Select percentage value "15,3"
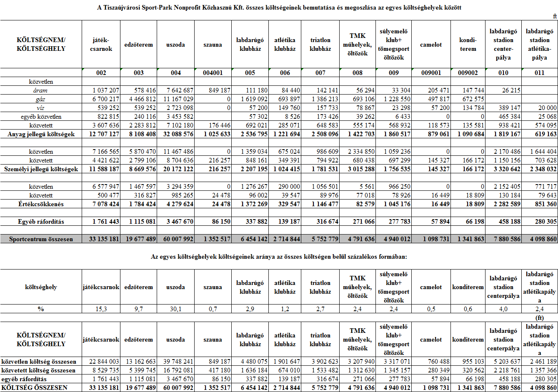Viewport: 558px width, 392px height. pyautogui.click(x=101, y=309)
